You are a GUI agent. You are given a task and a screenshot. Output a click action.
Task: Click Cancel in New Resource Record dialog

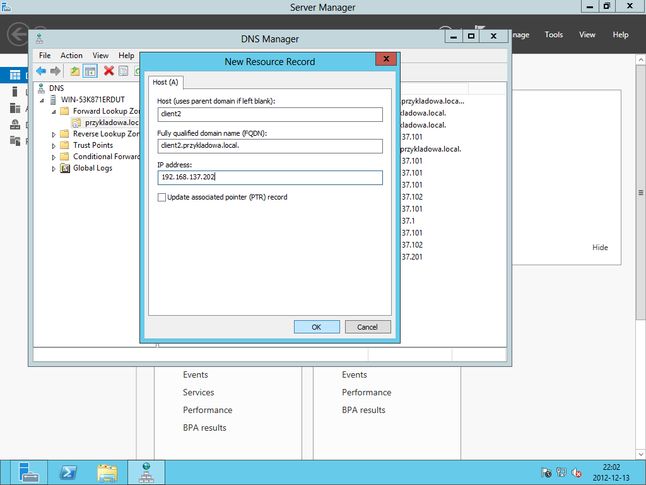(367, 327)
